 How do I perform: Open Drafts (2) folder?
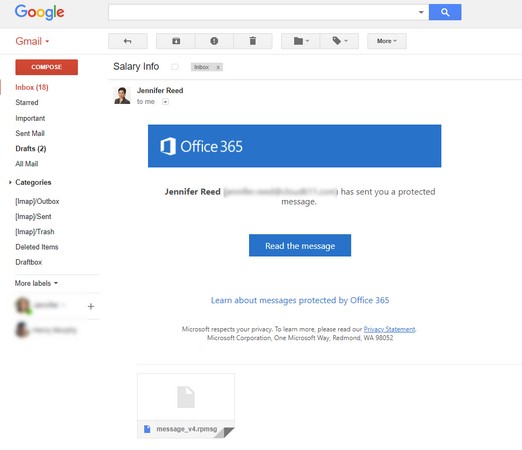31,149
